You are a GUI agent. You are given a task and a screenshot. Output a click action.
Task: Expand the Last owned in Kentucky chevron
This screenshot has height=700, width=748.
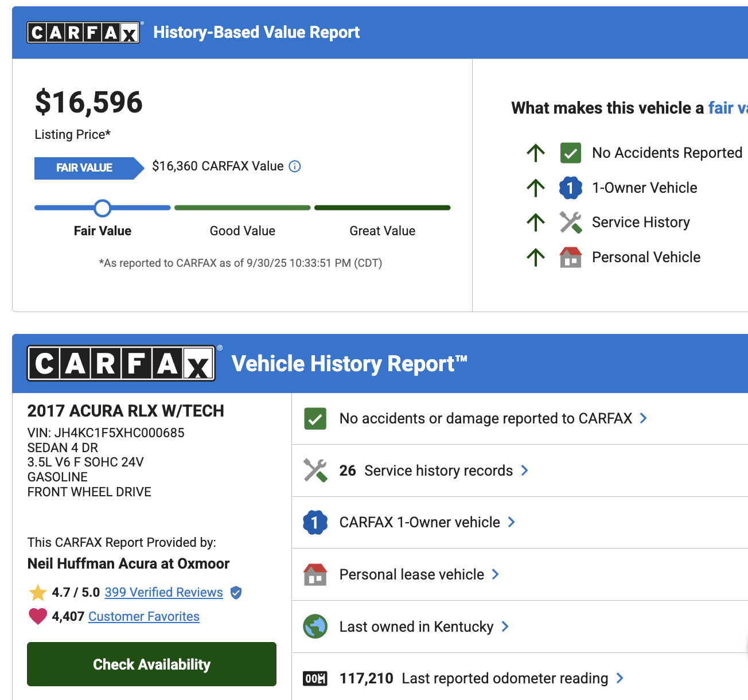point(505,627)
